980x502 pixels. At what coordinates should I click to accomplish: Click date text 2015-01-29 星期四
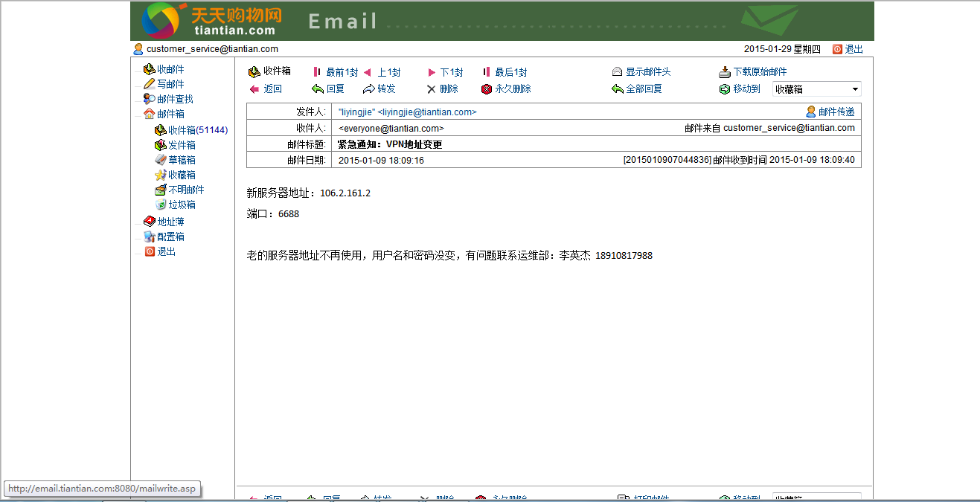tap(782, 49)
